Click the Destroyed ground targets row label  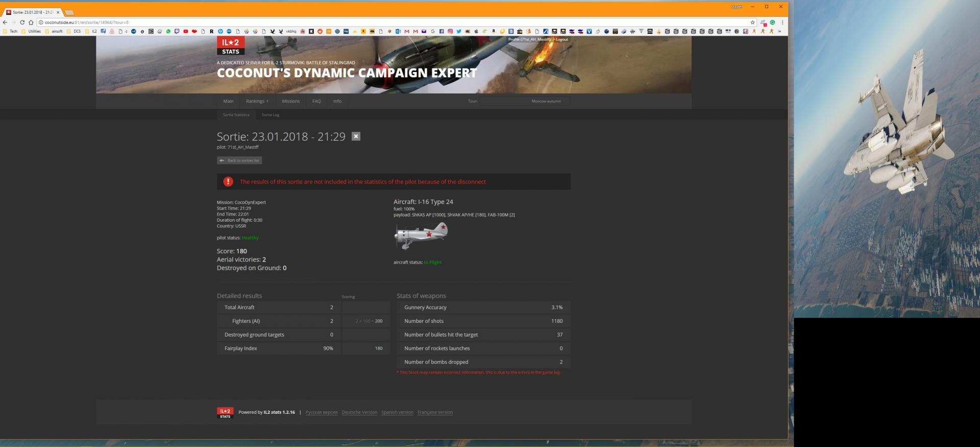(x=254, y=335)
